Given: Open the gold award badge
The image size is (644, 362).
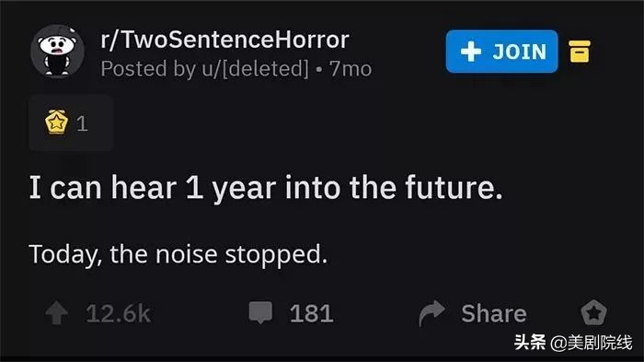Looking at the screenshot, I should [56, 123].
